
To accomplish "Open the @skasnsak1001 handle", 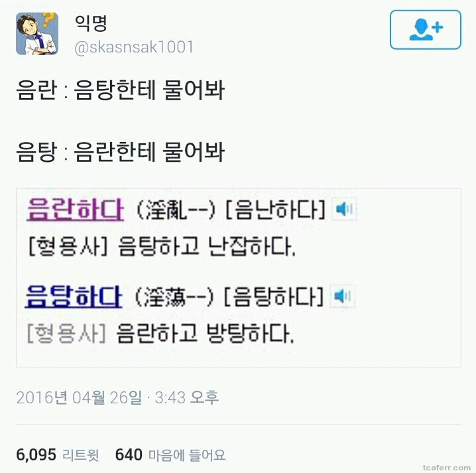I will [134, 47].
